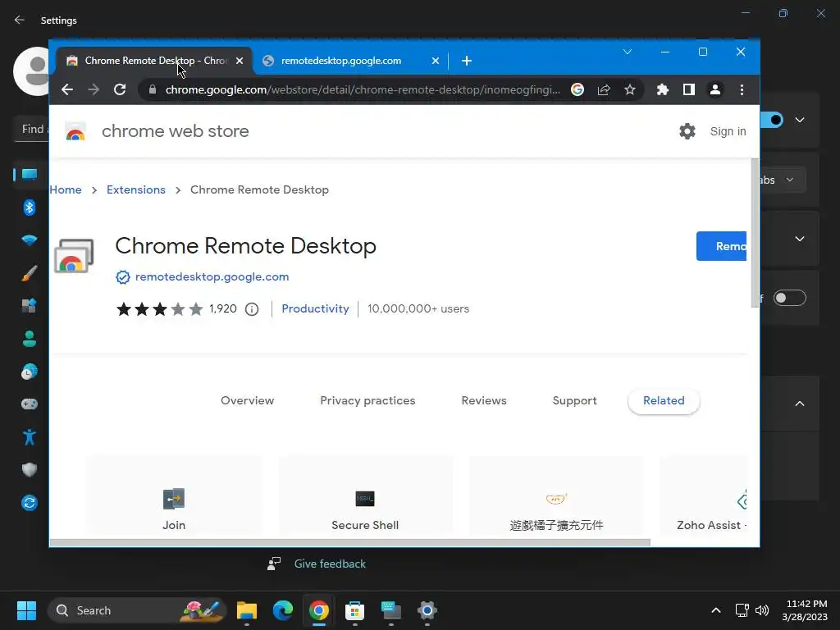The height and width of the screenshot is (630, 840).
Task: Go to Home breadcrumb link
Action: coord(66,189)
